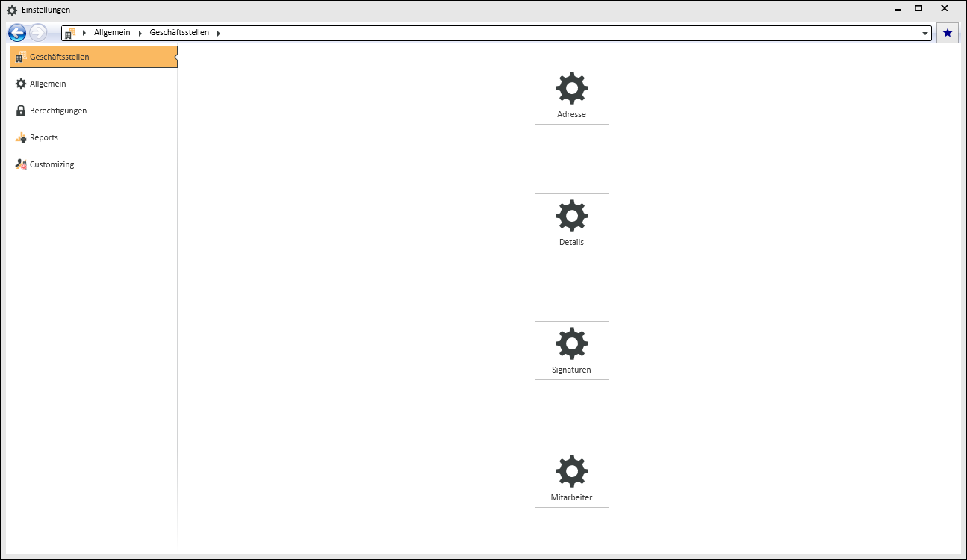967x560 pixels.
Task: Click the greyed forward arrow button
Action: pos(38,33)
